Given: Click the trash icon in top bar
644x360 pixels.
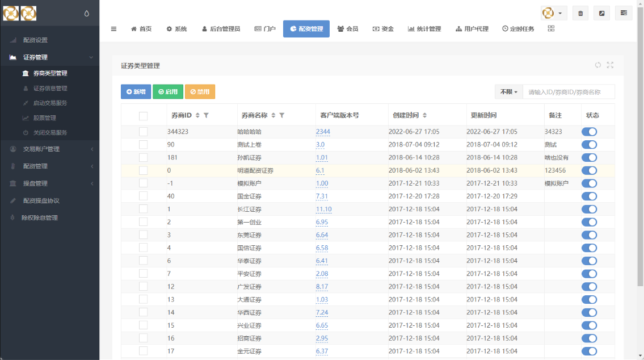Looking at the screenshot, I should click(x=580, y=13).
